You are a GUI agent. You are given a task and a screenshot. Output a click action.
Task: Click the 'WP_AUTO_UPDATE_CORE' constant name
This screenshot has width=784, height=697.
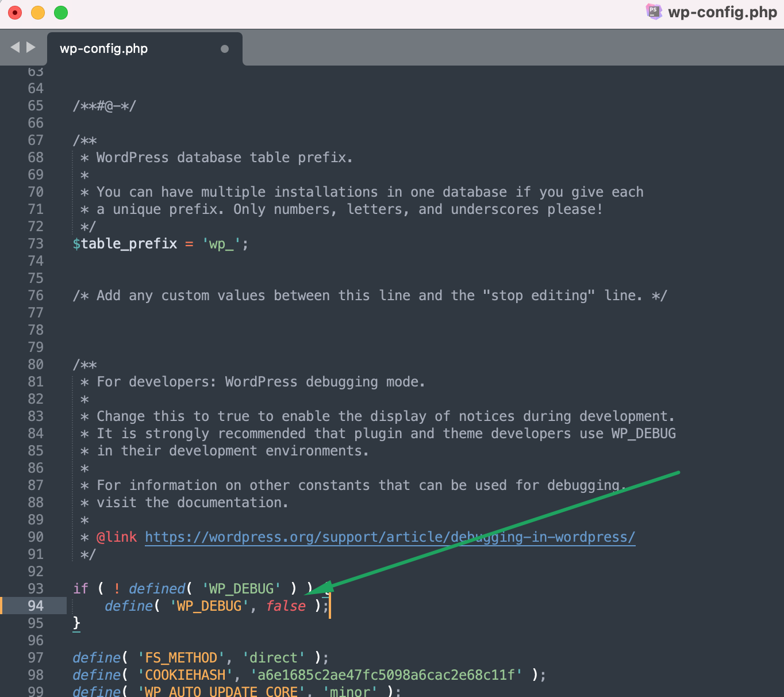221,691
